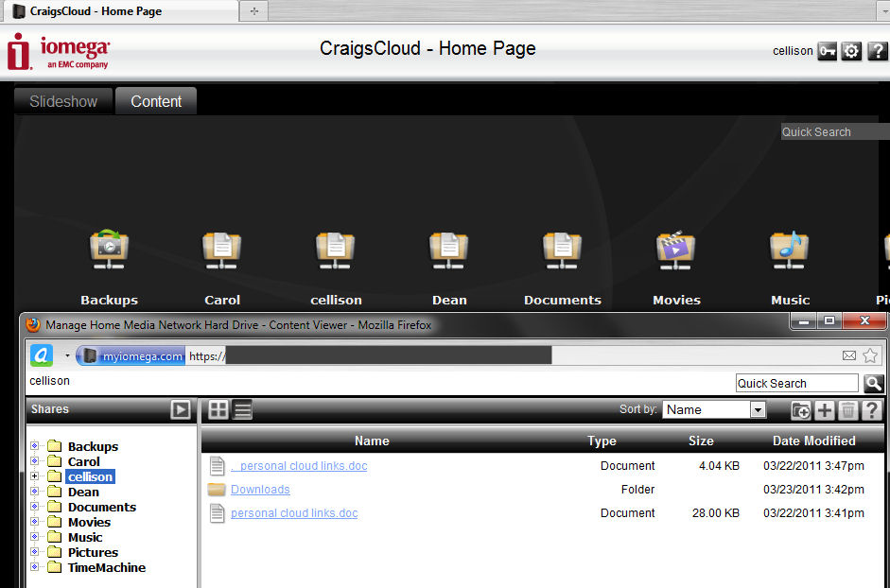The height and width of the screenshot is (588, 890).
Task: Click the myiomega.com site identity button
Action: click(x=131, y=355)
